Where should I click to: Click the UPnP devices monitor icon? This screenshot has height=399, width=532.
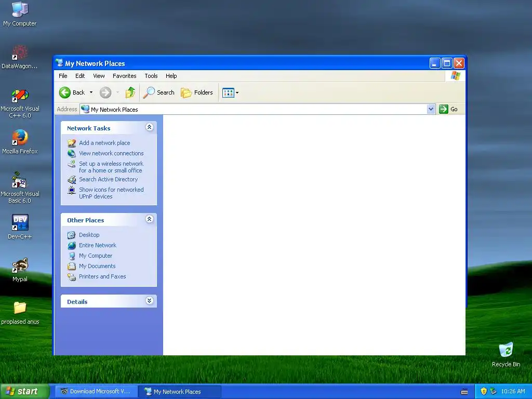pyautogui.click(x=72, y=190)
